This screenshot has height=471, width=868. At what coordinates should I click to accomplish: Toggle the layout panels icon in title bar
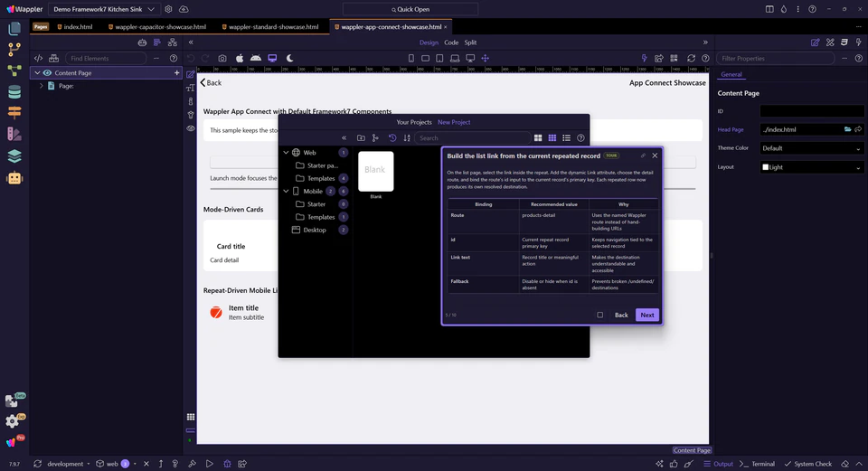(769, 9)
